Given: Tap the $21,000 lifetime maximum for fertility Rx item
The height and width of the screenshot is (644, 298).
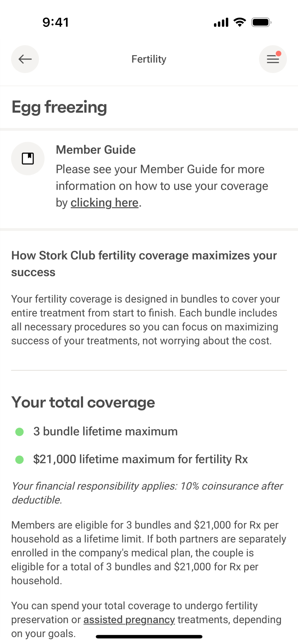Looking at the screenshot, I should [x=140, y=459].
